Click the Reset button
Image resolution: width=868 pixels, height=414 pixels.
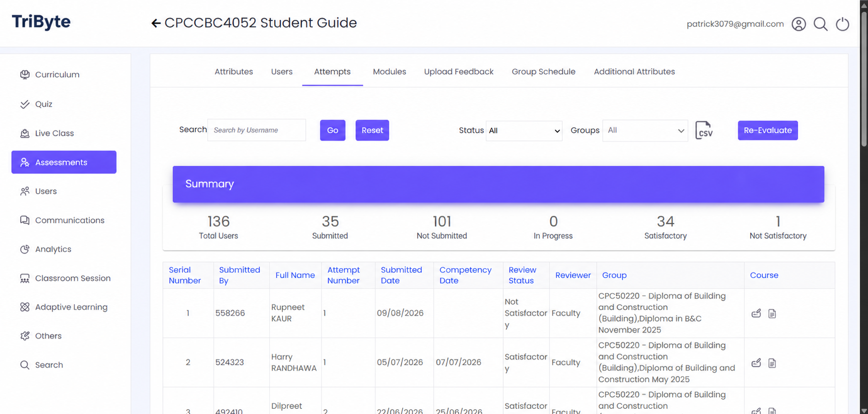pyautogui.click(x=372, y=131)
